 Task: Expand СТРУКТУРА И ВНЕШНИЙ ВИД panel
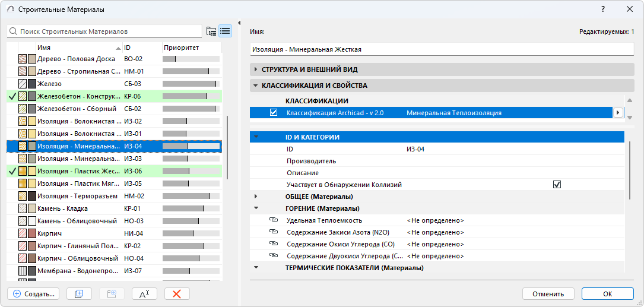pyautogui.click(x=256, y=69)
